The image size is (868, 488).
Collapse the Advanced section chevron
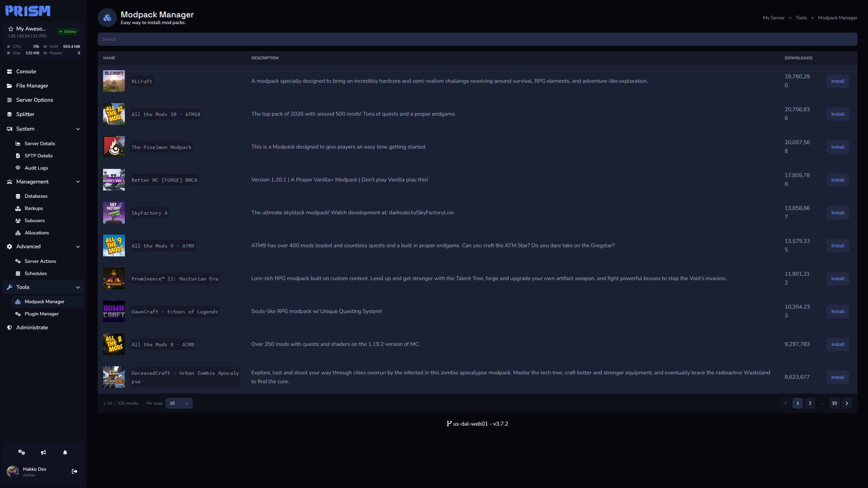click(78, 247)
